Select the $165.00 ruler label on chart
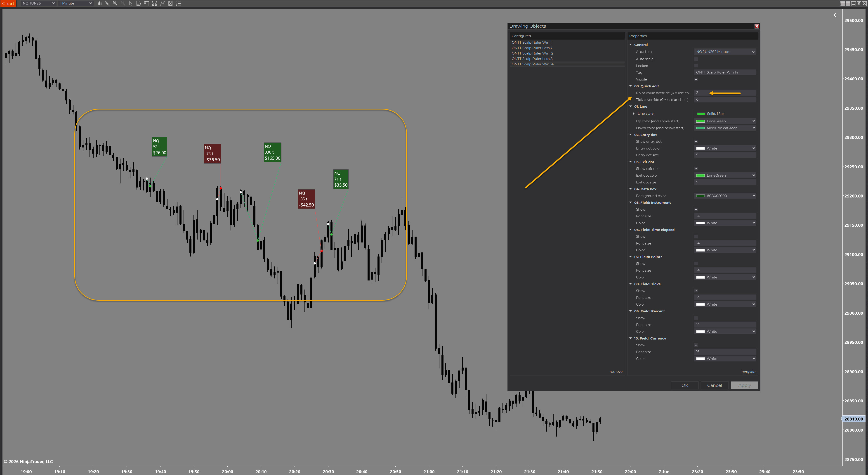Screen dimensions: 868x475 coord(273,152)
